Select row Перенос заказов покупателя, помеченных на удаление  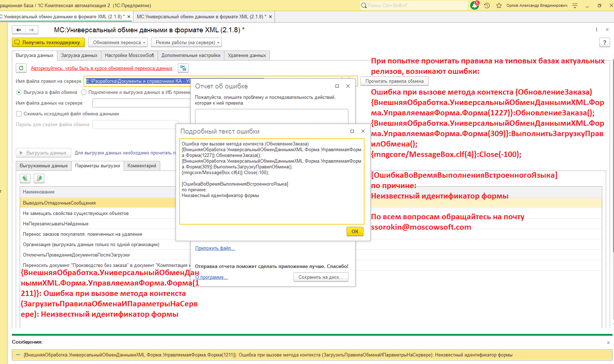98,234
